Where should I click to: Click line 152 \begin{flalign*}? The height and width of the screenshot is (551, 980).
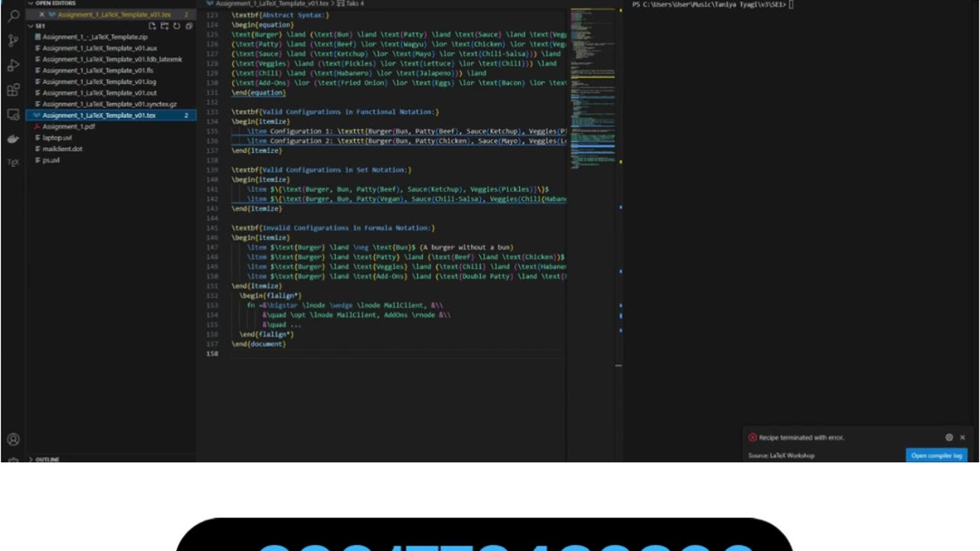click(x=270, y=295)
